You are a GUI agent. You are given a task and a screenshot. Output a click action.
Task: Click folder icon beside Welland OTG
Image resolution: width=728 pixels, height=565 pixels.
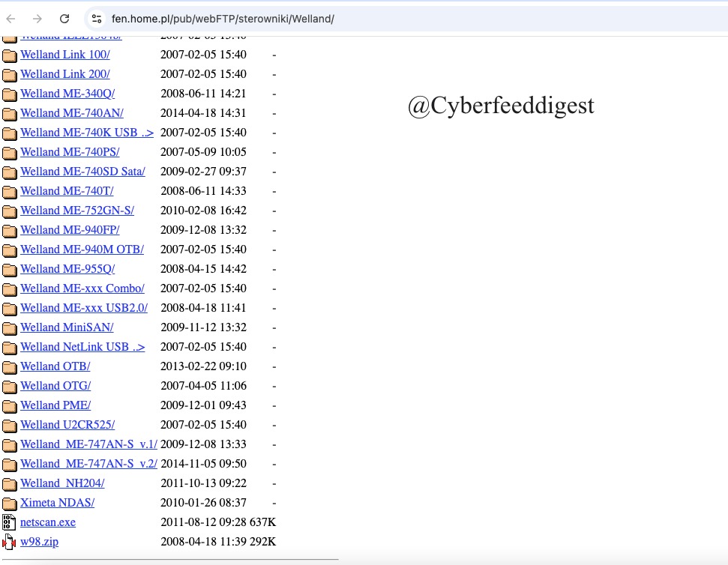9,387
